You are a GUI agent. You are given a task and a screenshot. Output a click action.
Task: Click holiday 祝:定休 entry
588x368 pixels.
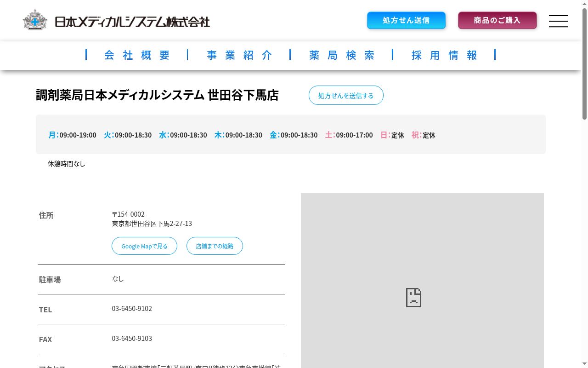(x=423, y=135)
